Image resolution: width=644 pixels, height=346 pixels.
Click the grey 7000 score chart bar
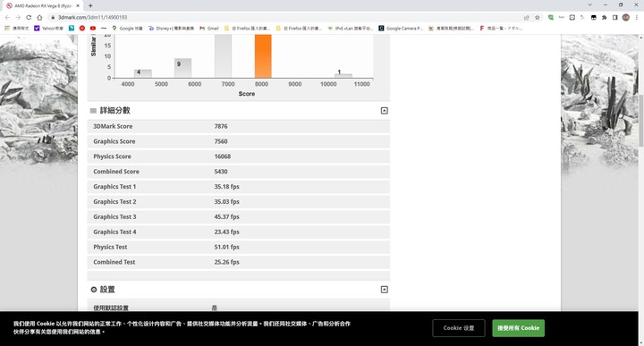pyautogui.click(x=223, y=56)
